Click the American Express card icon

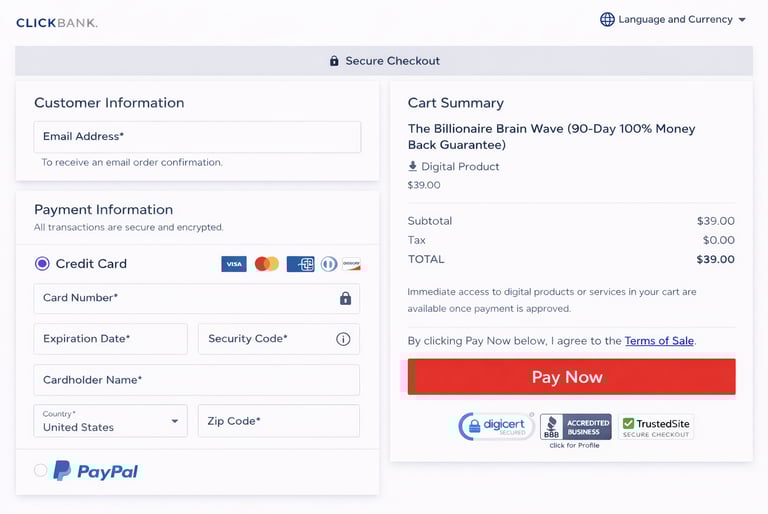(x=300, y=264)
